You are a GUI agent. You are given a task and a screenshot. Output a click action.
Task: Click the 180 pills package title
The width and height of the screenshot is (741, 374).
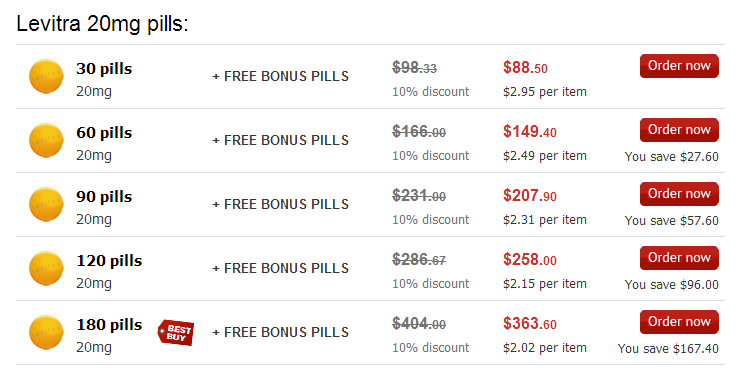pos(109,325)
